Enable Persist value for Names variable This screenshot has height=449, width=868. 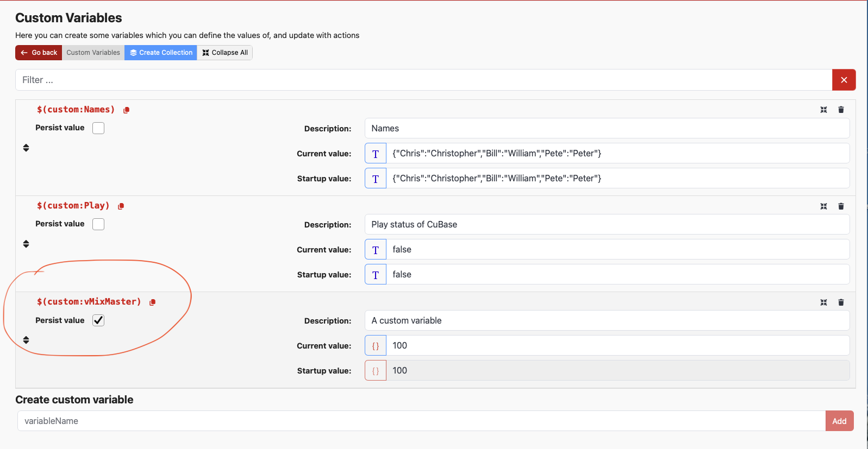click(98, 128)
